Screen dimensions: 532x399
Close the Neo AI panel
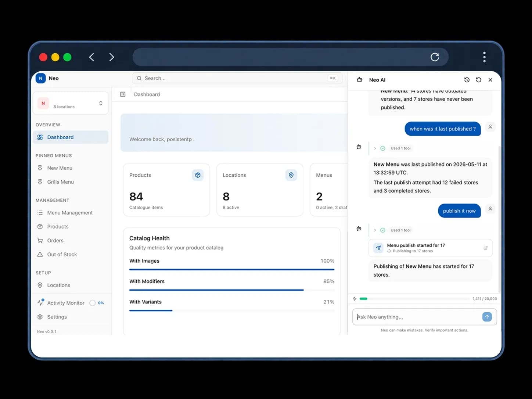click(490, 80)
